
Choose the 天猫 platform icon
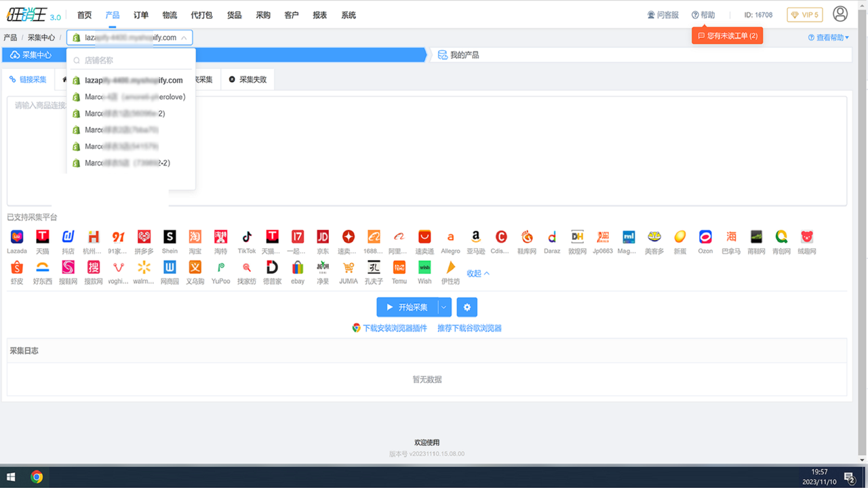pyautogui.click(x=43, y=237)
